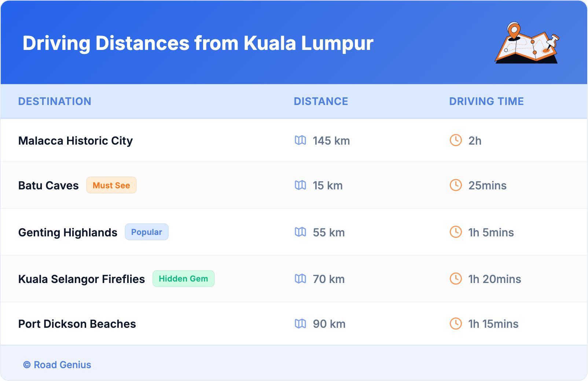Click the Must See badge

pos(111,185)
